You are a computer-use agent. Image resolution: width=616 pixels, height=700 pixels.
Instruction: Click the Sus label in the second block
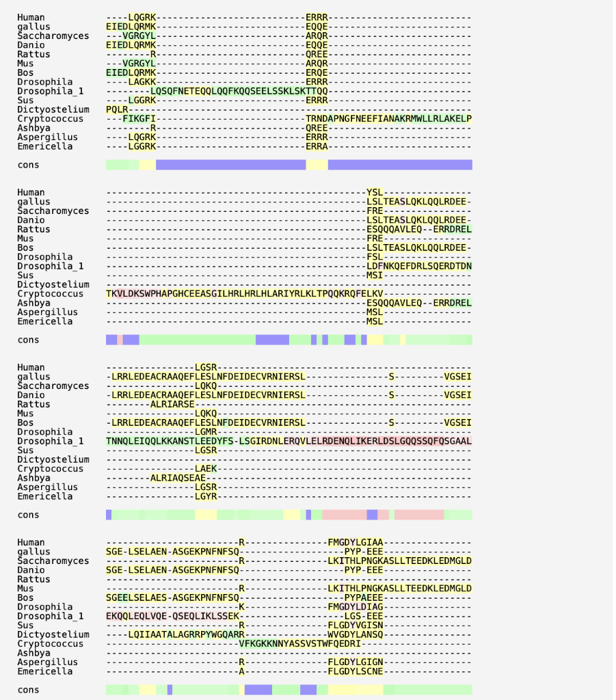click(x=25, y=275)
